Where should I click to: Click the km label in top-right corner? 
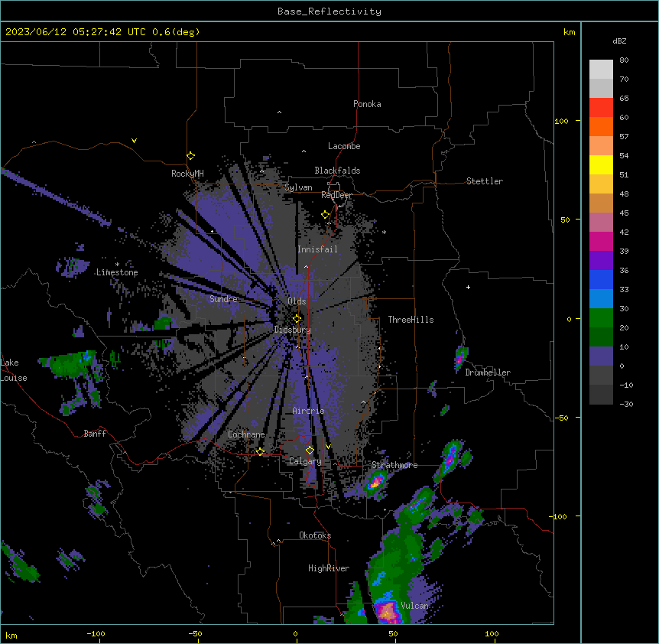[x=569, y=32]
